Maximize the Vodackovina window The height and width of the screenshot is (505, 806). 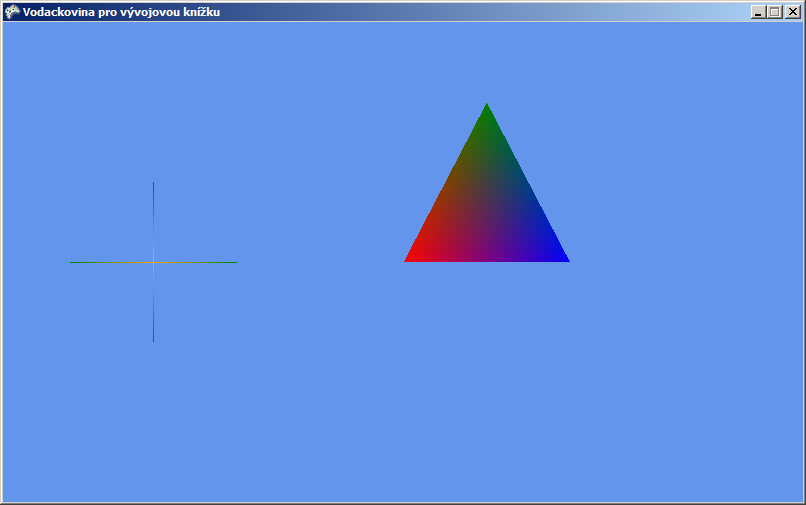775,12
